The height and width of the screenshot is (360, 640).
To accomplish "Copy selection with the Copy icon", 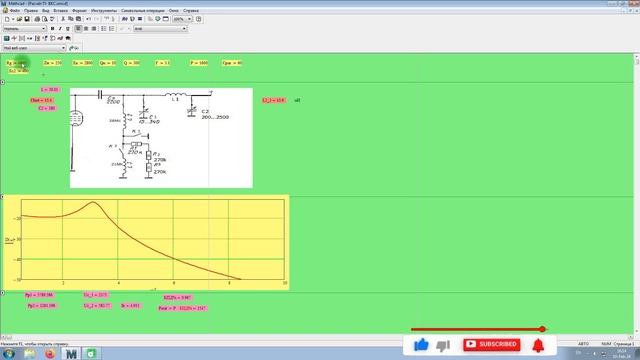I will [x=71, y=19].
